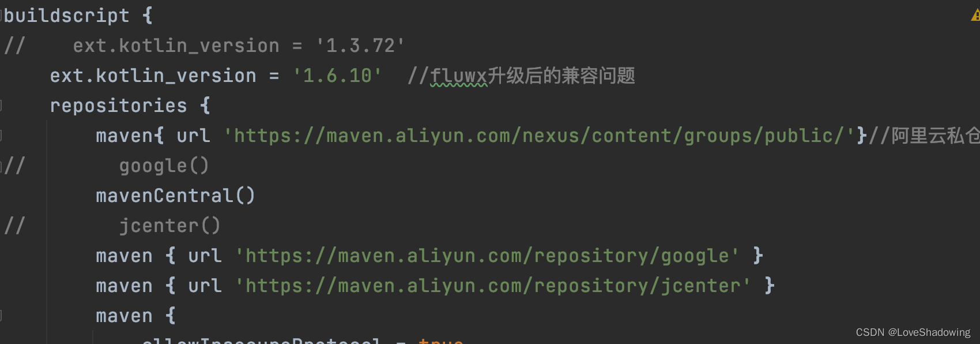This screenshot has width=980, height=344.
Task: Collapse the buildscript block fold marker
Action: coord(1,16)
